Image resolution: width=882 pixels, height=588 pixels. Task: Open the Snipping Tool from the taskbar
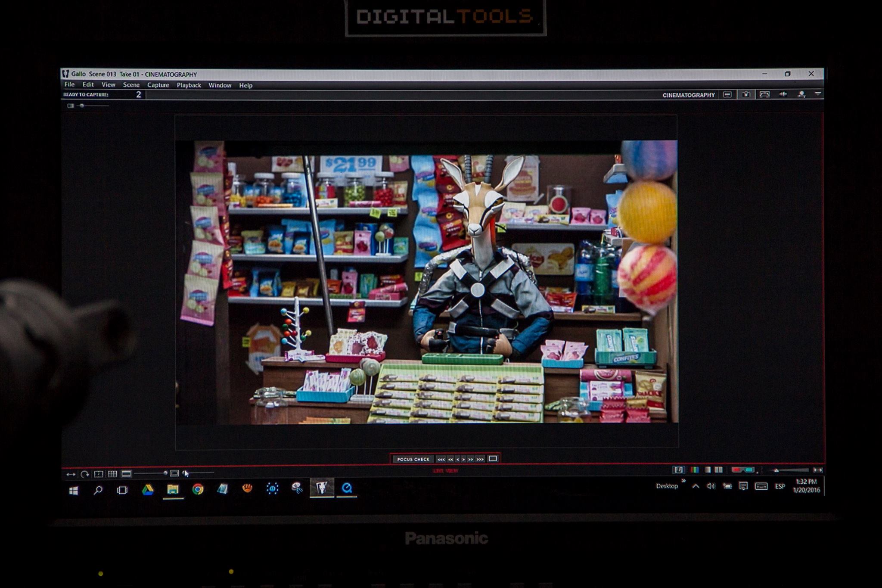point(297,488)
